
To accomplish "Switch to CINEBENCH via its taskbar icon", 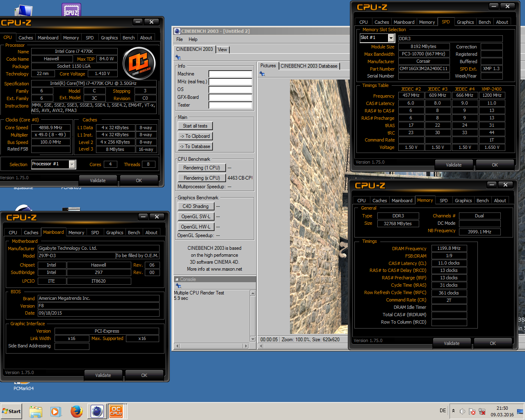I will click(97, 411).
